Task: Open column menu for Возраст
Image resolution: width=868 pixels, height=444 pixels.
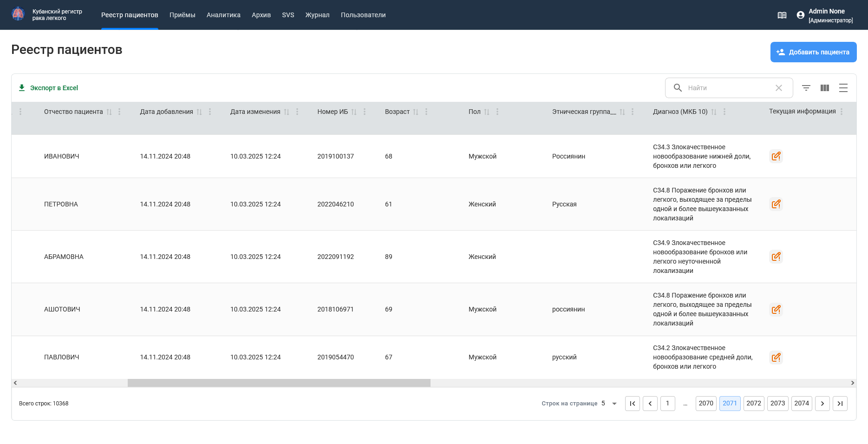Action: [x=426, y=112]
